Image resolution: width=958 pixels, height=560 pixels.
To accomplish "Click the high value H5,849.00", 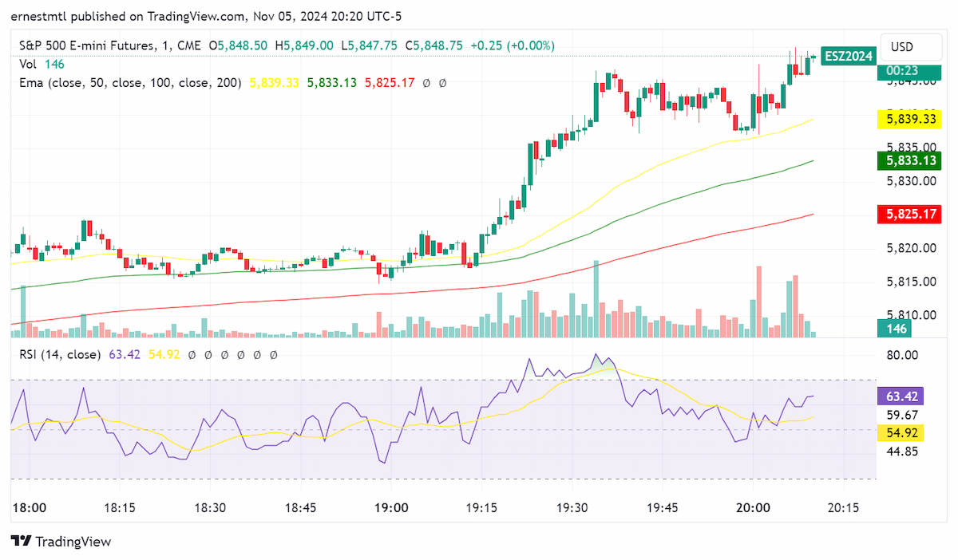I will click(304, 46).
